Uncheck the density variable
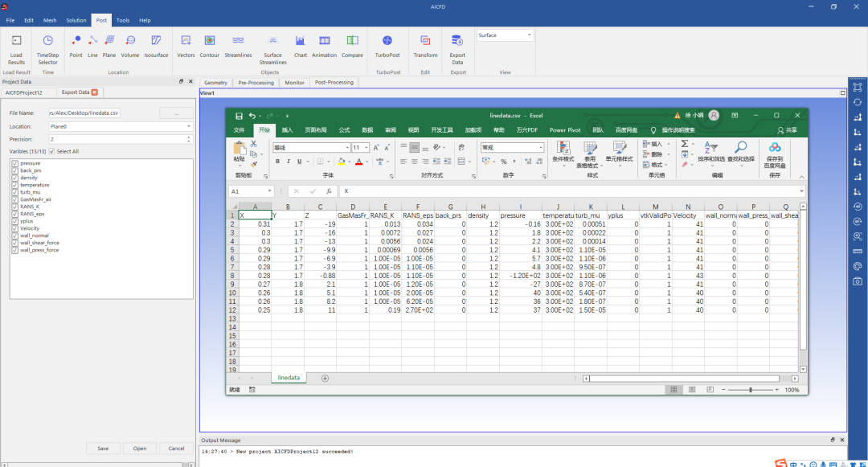Viewport: 868px width, 467px height. [x=15, y=178]
